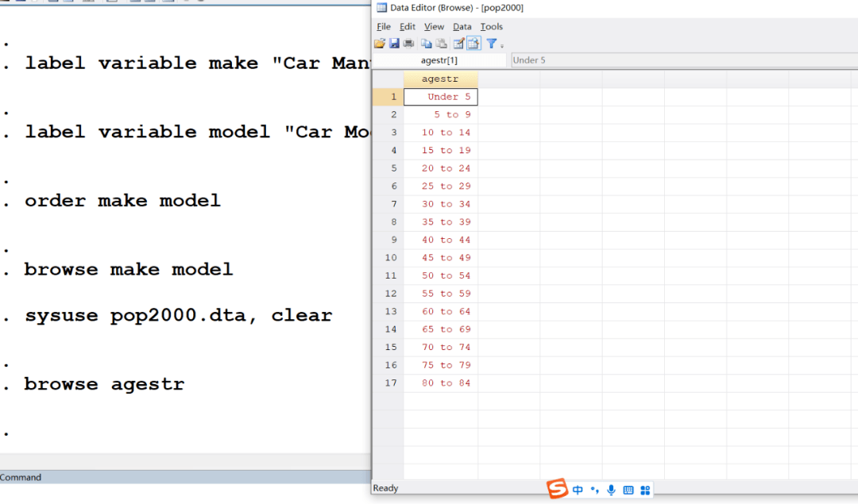Select the cell '40 to 44'

tap(440, 240)
